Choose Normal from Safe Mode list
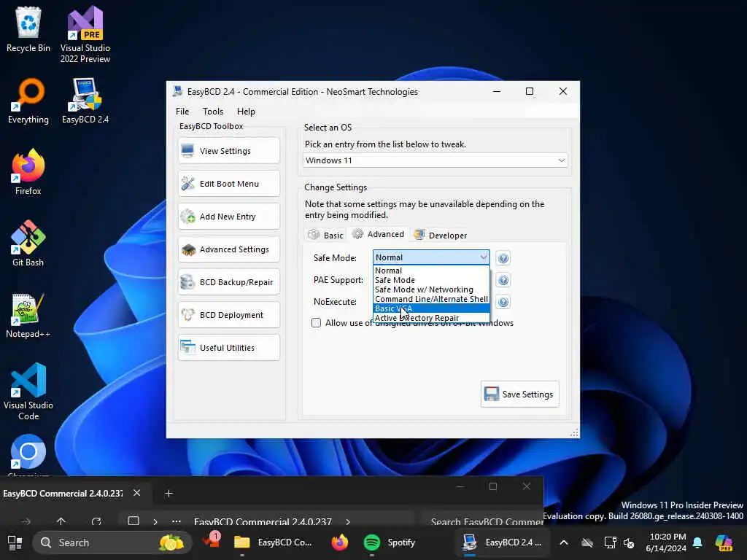 (431, 271)
